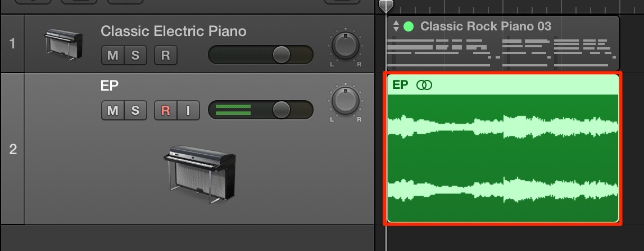Select track number 2 header

[x=13, y=149]
